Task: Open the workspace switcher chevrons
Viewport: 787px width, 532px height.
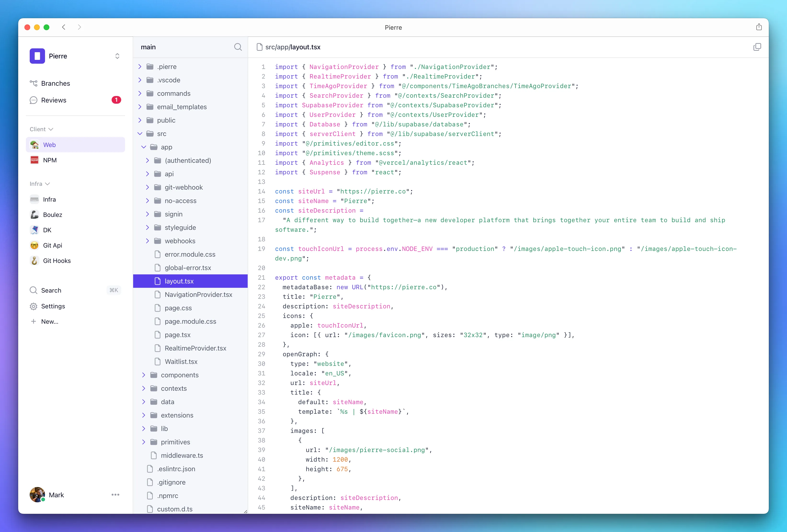Action: tap(117, 56)
